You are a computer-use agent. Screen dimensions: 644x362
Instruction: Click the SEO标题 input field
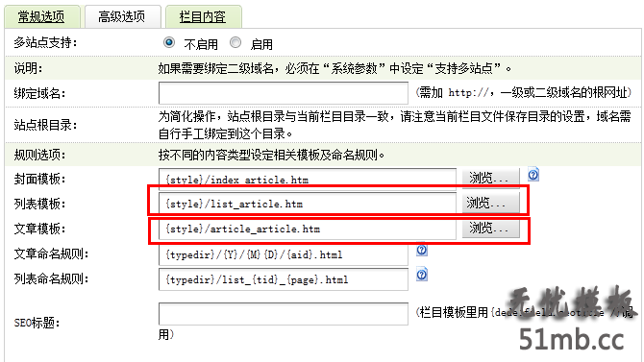pos(284,314)
